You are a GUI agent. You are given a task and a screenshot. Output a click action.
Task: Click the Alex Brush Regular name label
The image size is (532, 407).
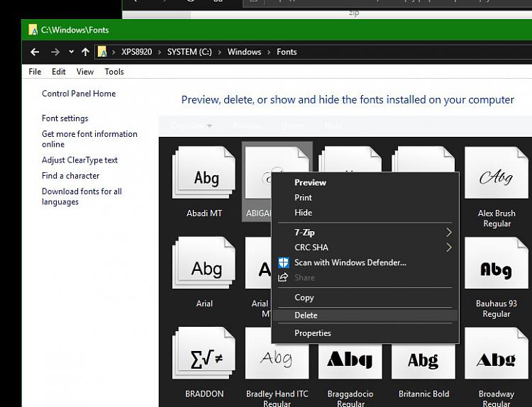tap(497, 218)
